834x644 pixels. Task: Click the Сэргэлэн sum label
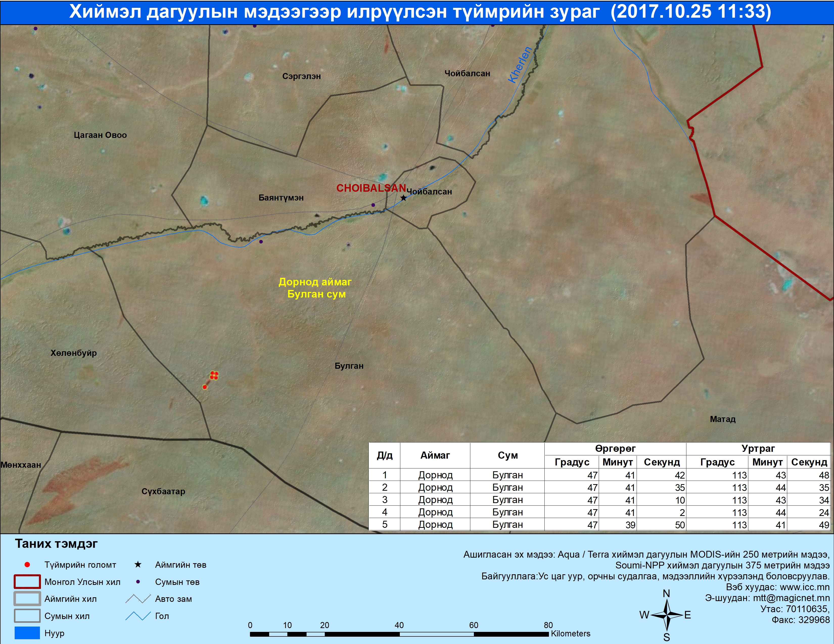pos(301,76)
